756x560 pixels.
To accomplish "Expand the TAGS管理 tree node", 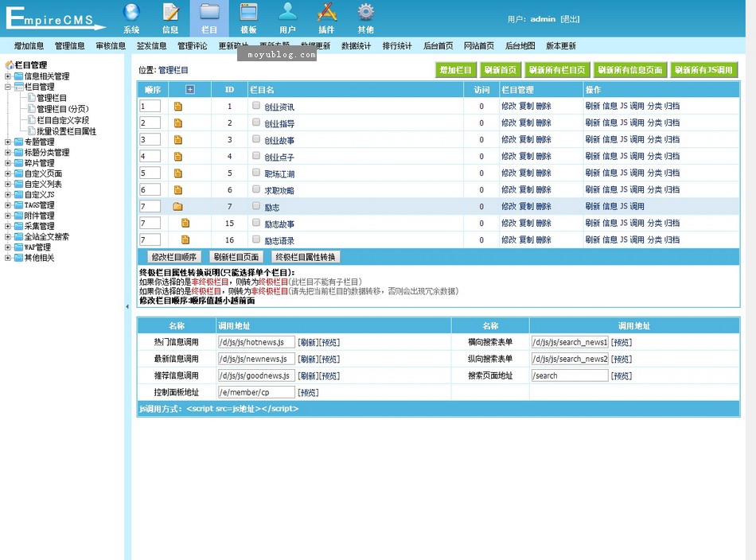I will 8,204.
